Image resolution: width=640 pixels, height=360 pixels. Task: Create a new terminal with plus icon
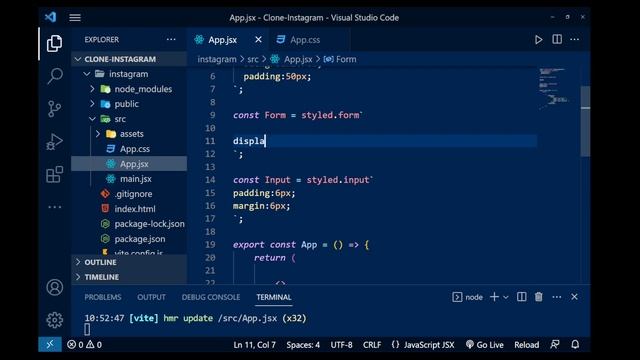coord(494,297)
